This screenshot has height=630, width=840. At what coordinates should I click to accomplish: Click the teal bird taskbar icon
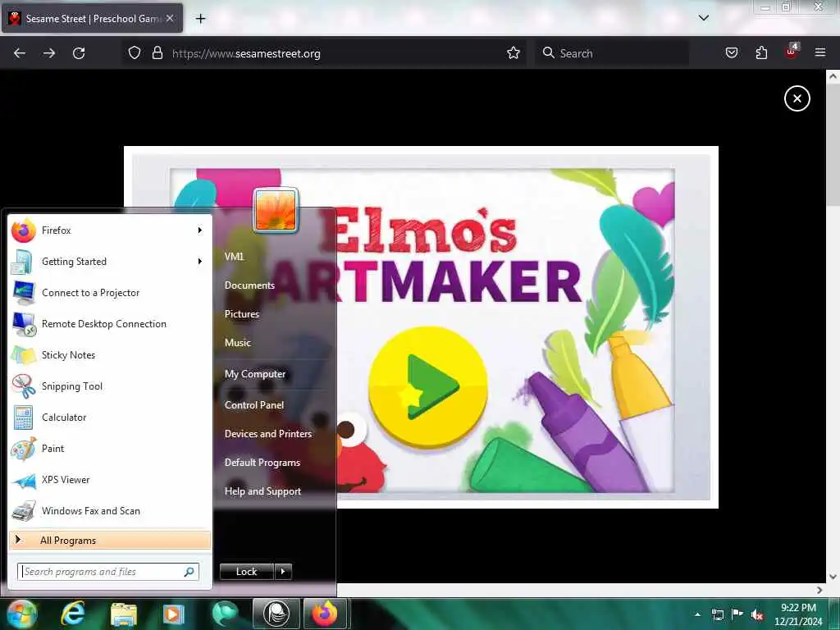(x=225, y=614)
